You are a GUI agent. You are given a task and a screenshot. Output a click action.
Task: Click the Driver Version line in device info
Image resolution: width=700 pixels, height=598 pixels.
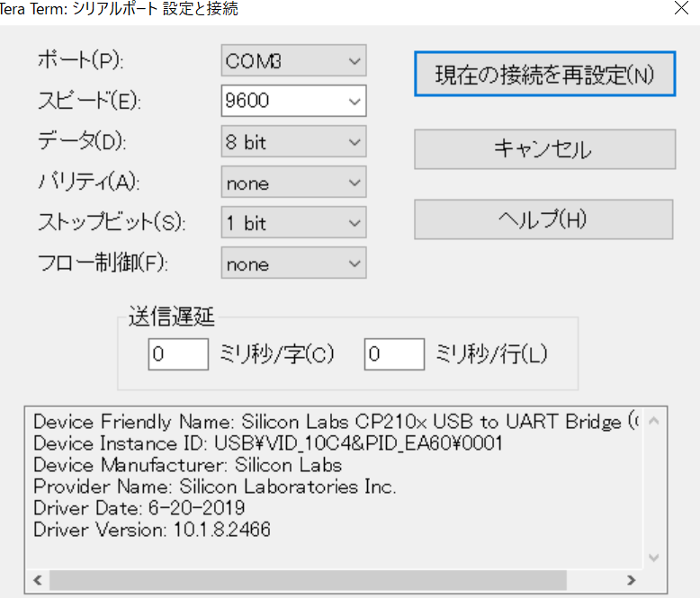point(151,530)
